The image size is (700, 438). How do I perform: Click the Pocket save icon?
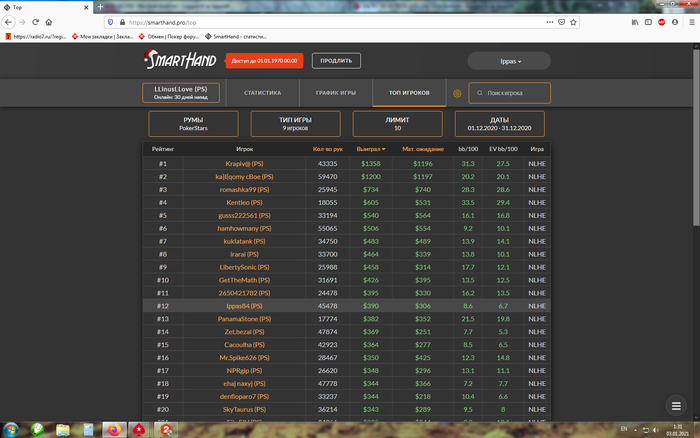pyautogui.click(x=562, y=22)
